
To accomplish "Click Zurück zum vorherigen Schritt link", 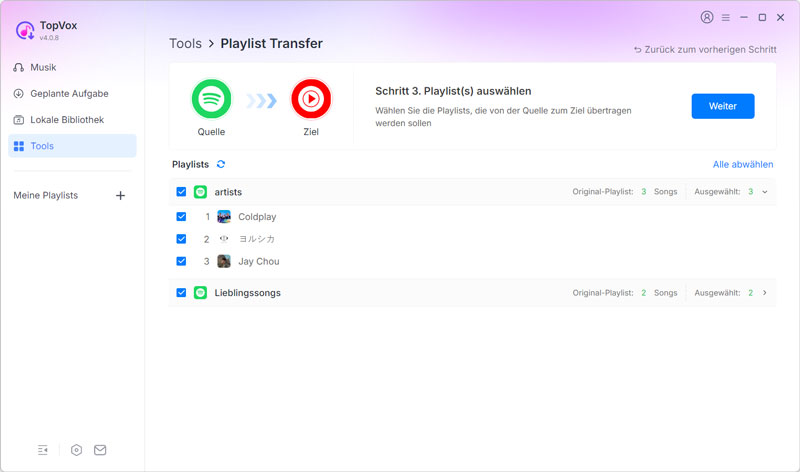I will [705, 49].
